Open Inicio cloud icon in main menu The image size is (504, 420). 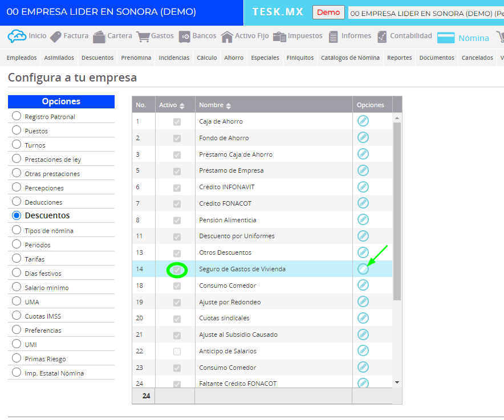click(x=17, y=36)
